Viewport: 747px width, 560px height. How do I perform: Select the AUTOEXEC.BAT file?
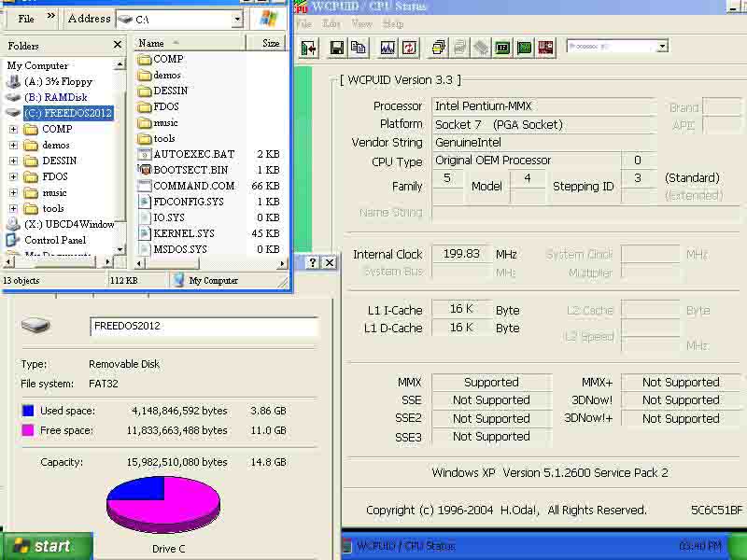(x=186, y=154)
